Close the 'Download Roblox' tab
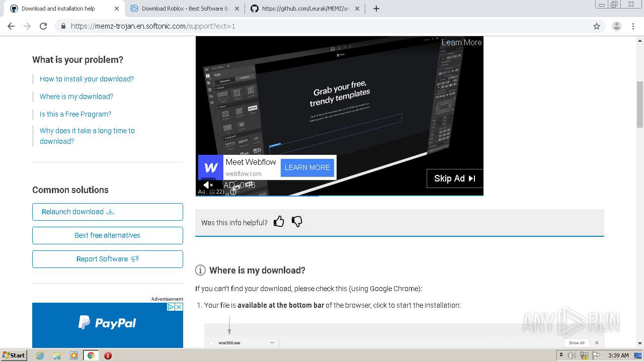Image resolution: width=644 pixels, height=362 pixels. 237,9
